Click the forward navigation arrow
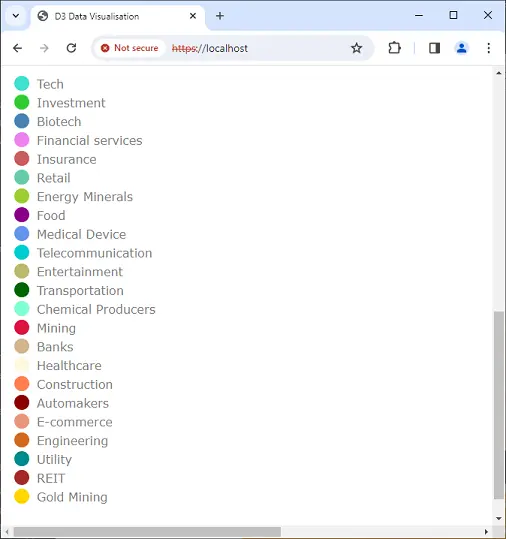 pos(44,48)
